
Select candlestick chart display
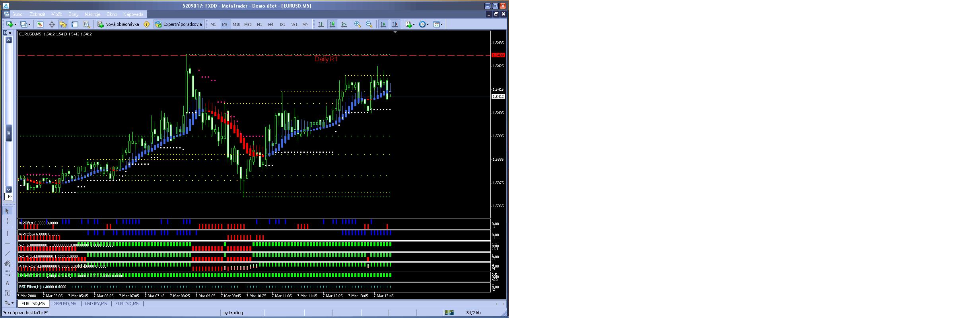332,24
